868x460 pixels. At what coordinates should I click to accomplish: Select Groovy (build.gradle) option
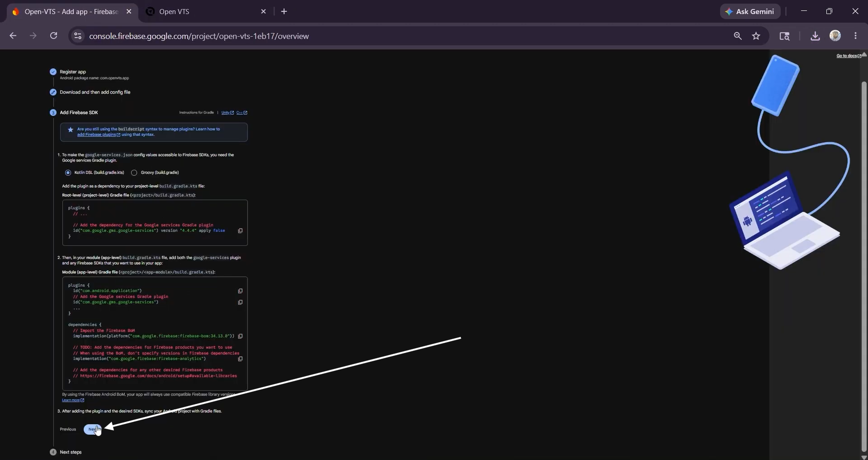pos(134,172)
